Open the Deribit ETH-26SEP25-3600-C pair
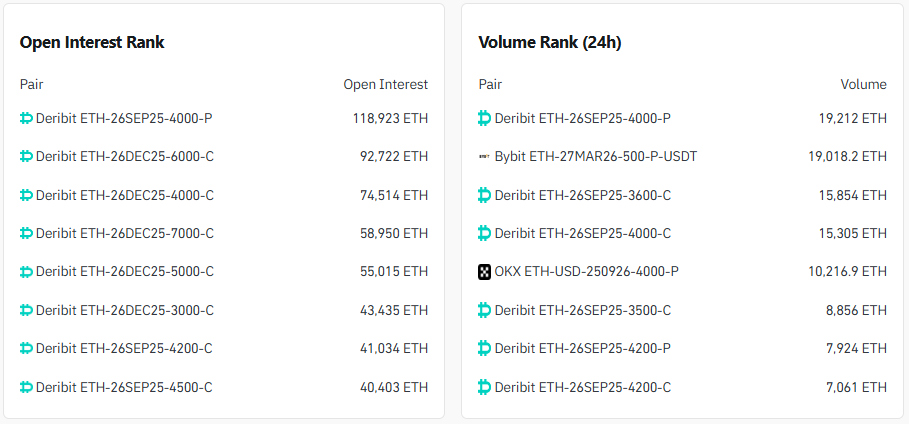The image size is (909, 424). (x=583, y=195)
